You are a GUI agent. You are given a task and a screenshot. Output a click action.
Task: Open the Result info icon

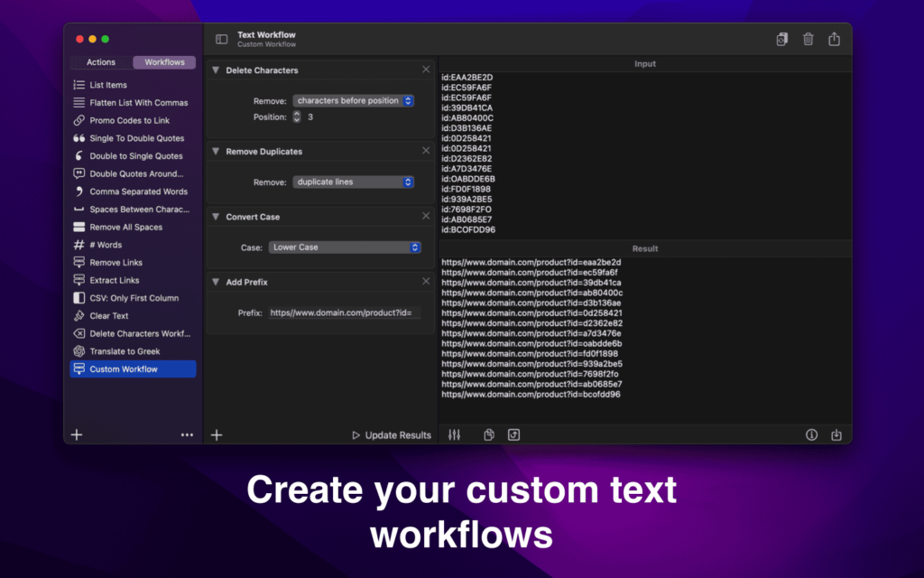pyautogui.click(x=811, y=434)
